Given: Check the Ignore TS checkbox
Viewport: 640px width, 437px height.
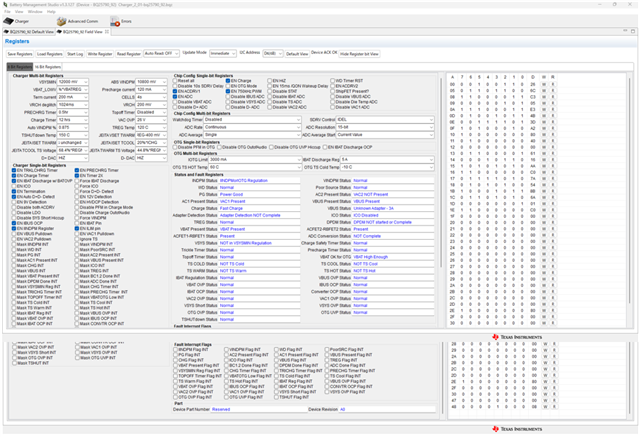Looking at the screenshot, I should (x=77, y=239).
